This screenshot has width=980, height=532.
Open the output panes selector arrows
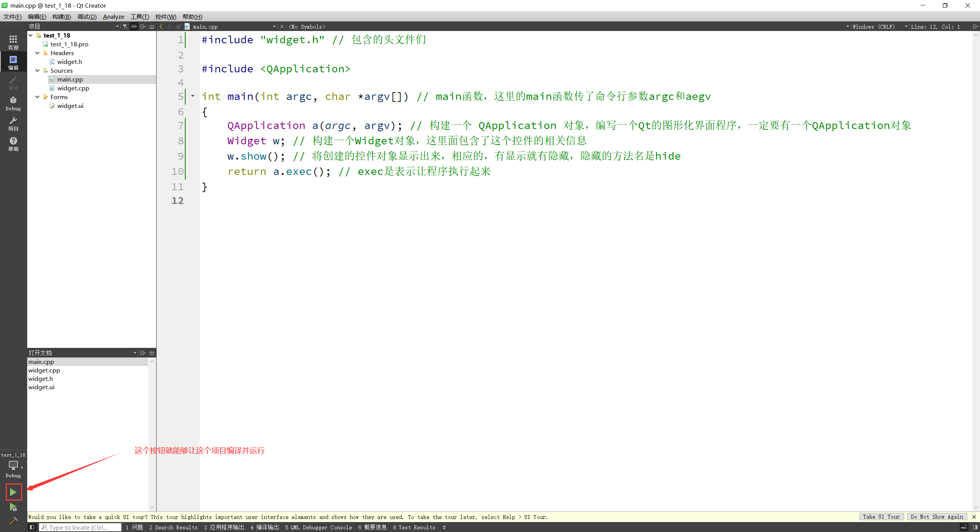pyautogui.click(x=444, y=527)
